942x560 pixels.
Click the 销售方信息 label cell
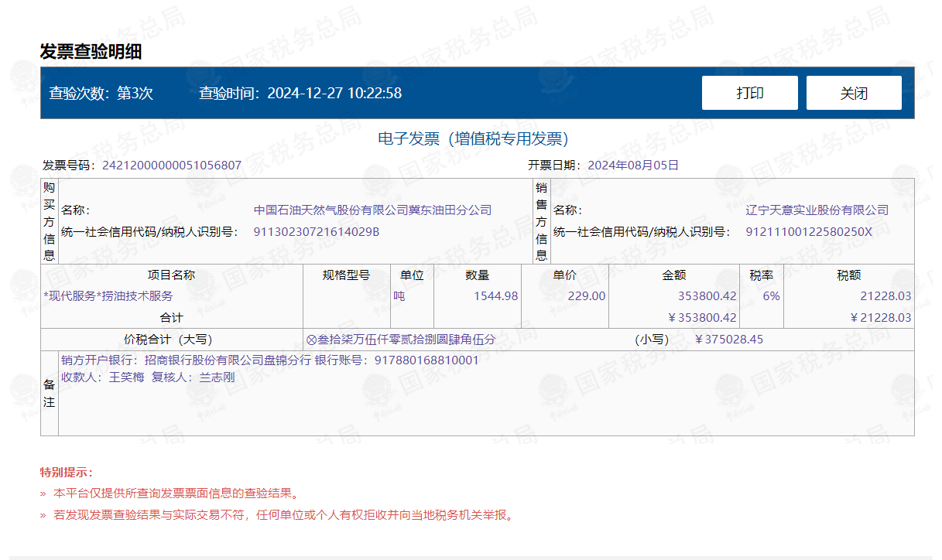(x=541, y=221)
